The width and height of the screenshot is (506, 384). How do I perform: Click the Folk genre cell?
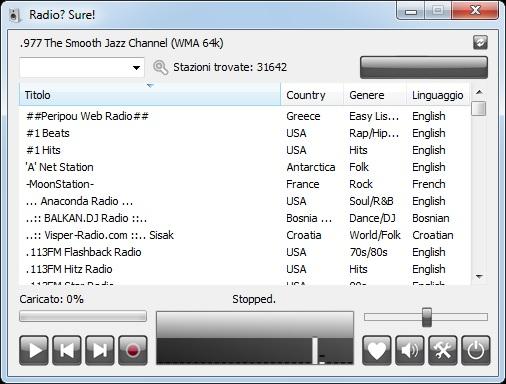click(359, 167)
